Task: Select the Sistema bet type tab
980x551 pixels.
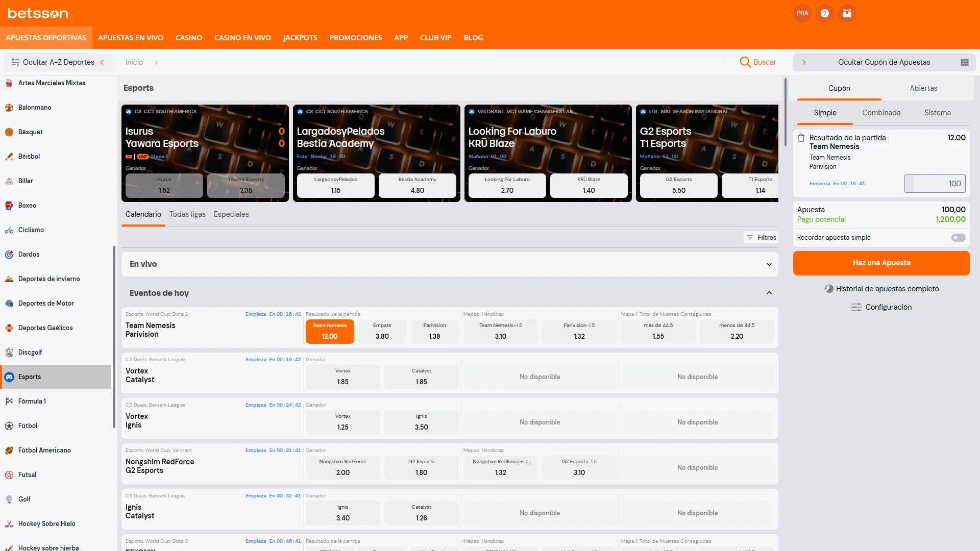Action: pos(937,113)
